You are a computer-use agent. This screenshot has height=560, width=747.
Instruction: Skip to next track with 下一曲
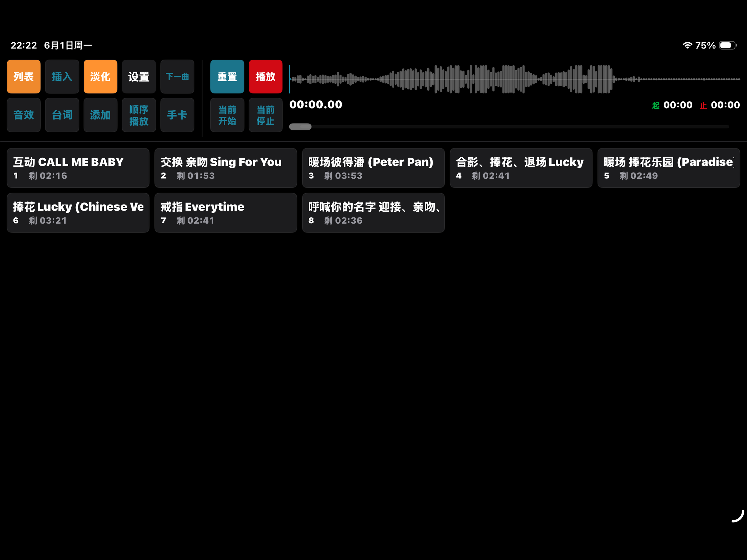coord(177,77)
